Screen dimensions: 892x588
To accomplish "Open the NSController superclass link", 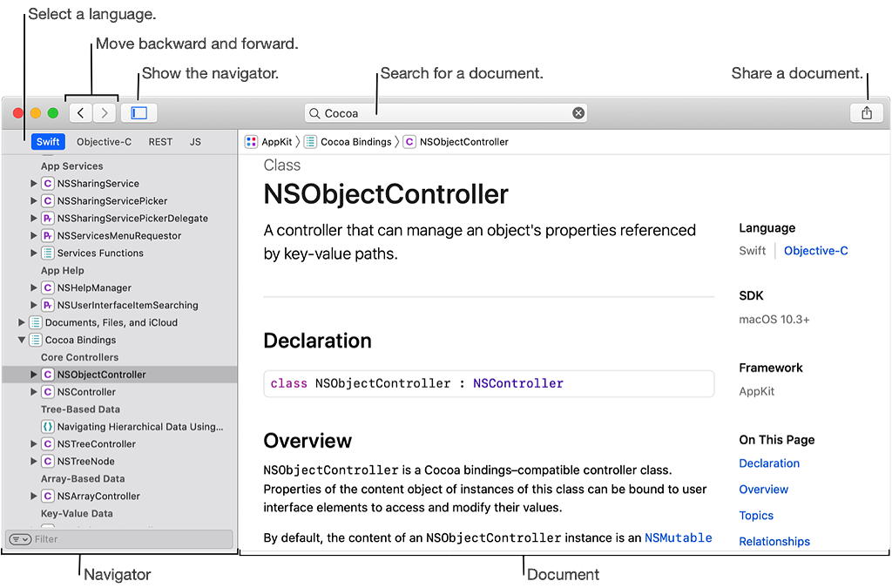I will pyautogui.click(x=518, y=384).
